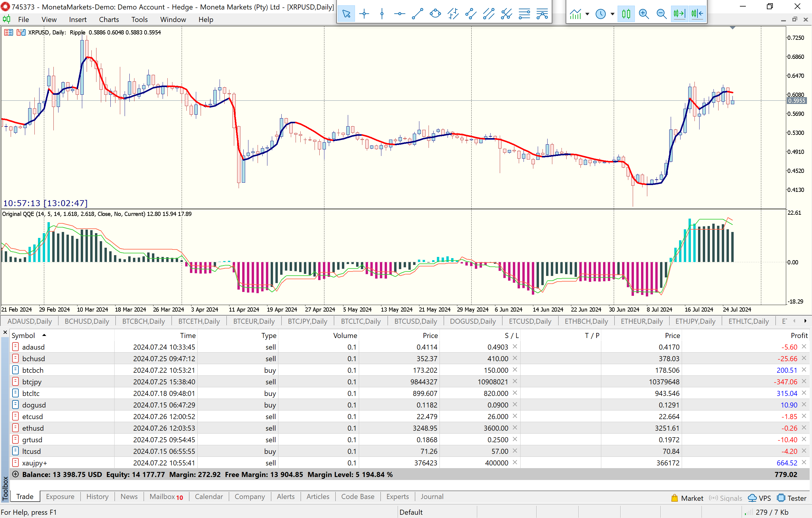Select the crosshair tool

tap(364, 14)
